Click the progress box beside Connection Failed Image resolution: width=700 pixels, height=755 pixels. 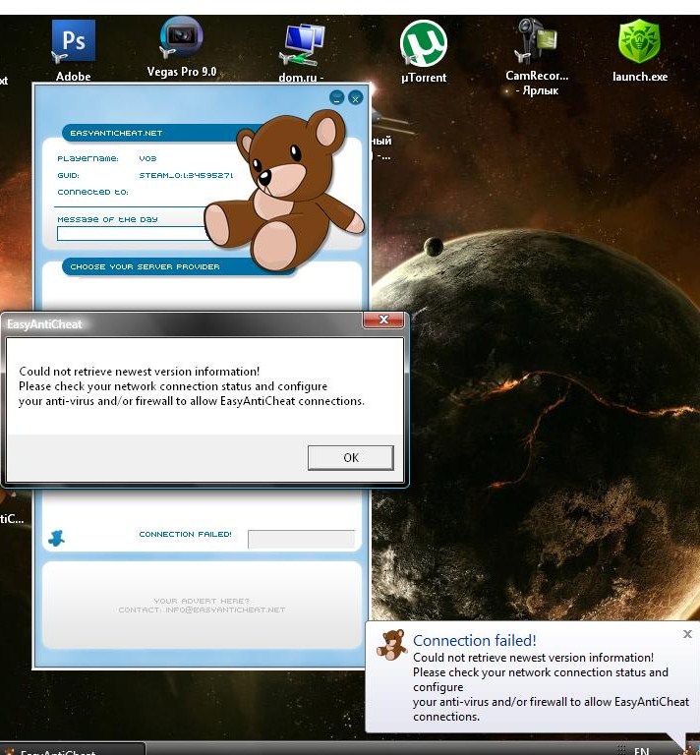pyautogui.click(x=302, y=539)
